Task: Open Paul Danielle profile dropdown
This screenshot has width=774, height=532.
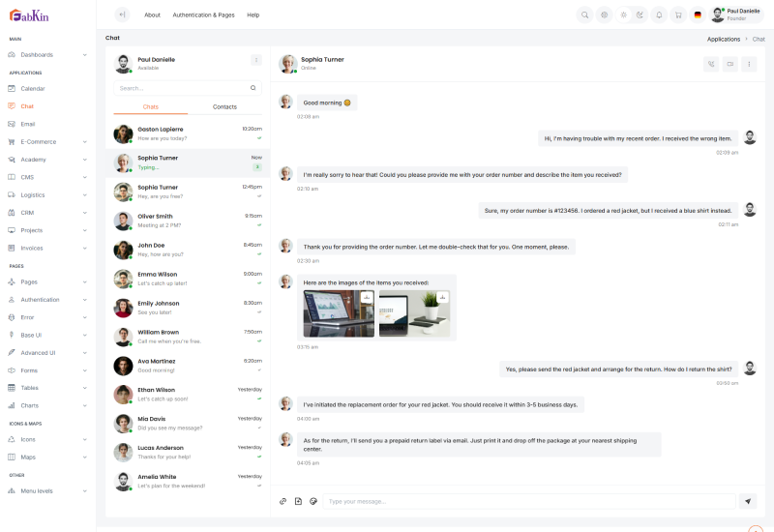Action: click(x=736, y=15)
